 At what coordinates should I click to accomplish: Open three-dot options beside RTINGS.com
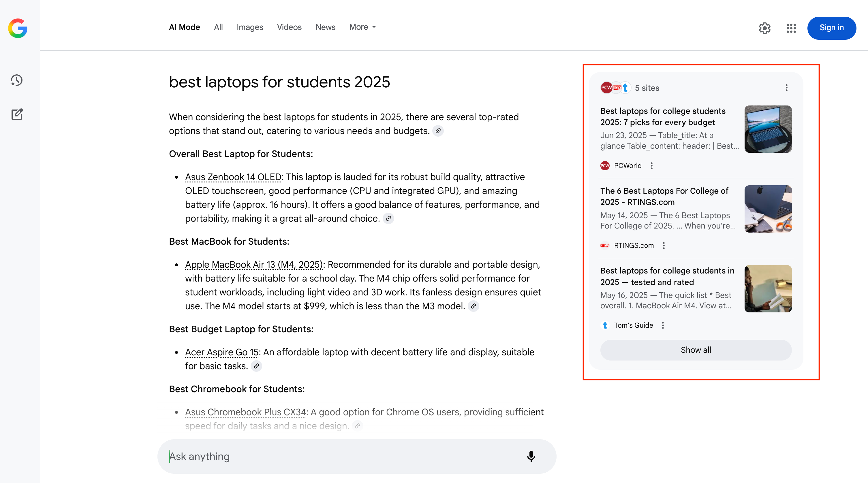[664, 246]
